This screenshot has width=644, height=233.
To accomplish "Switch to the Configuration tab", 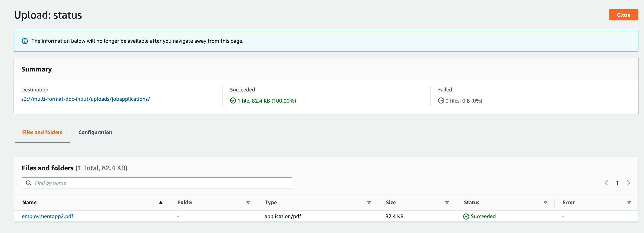I will 95,132.
